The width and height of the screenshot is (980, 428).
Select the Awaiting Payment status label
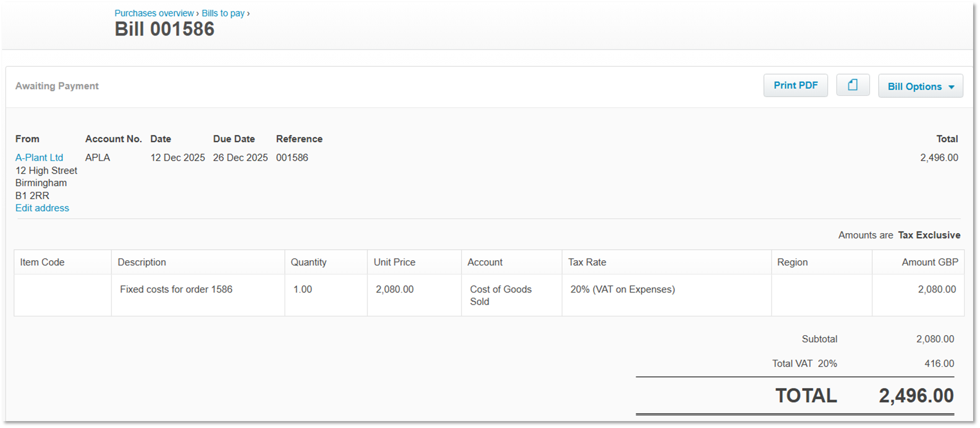57,86
